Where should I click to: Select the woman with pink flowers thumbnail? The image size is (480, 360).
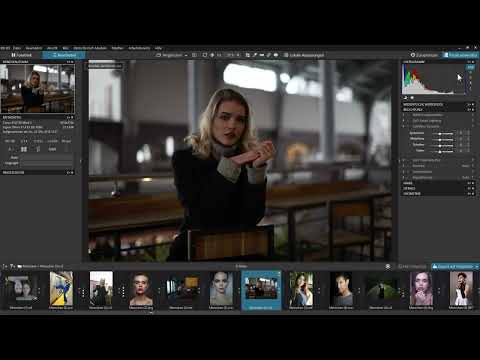(x=421, y=289)
